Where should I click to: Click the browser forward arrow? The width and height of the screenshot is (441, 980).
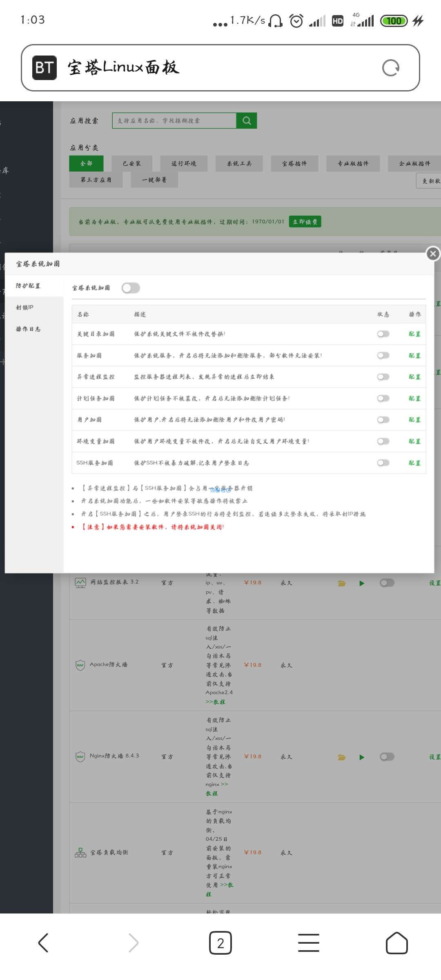pyautogui.click(x=133, y=943)
